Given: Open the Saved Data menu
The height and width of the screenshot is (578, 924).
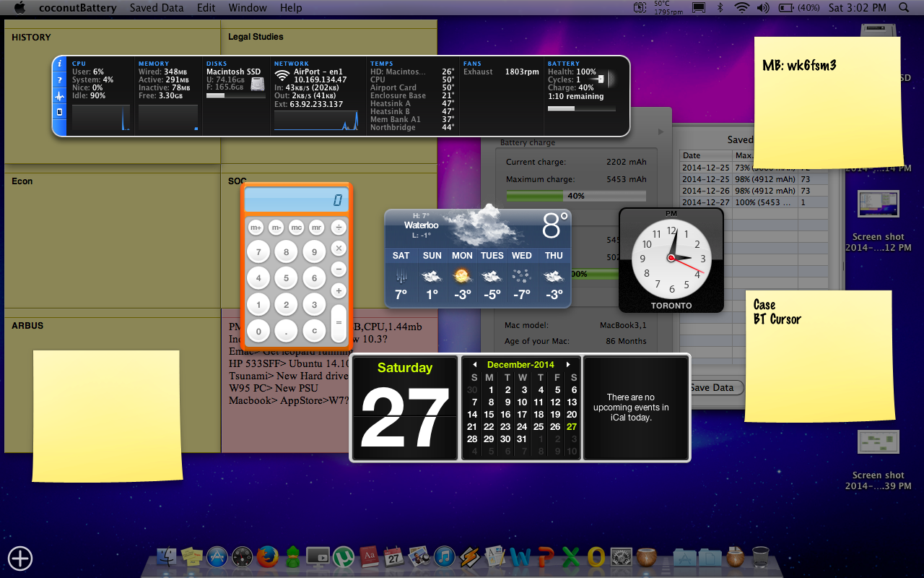Looking at the screenshot, I should 156,8.
